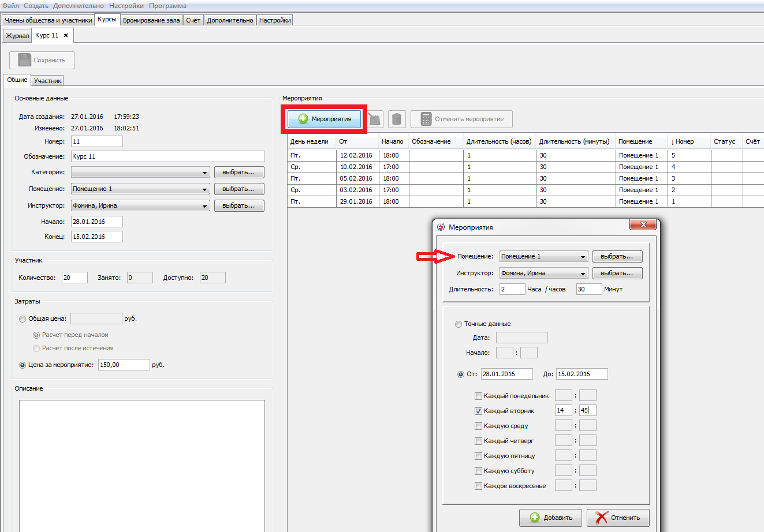Viewport: 764px width, 532px height.
Task: Click the Длительность hours field in dialog
Action: coord(512,289)
